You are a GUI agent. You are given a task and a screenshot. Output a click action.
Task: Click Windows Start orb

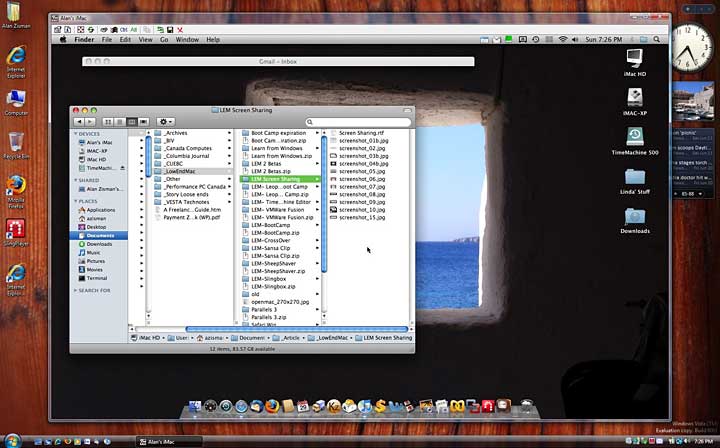click(13, 441)
